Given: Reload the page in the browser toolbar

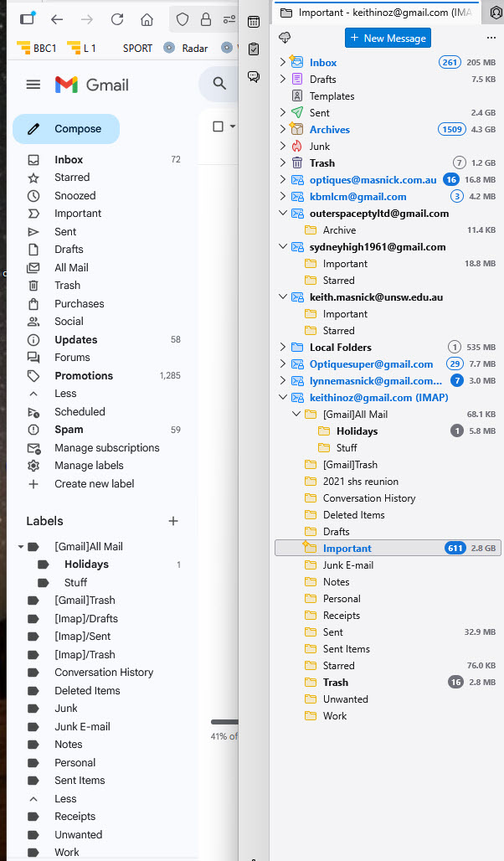Looking at the screenshot, I should [x=117, y=19].
